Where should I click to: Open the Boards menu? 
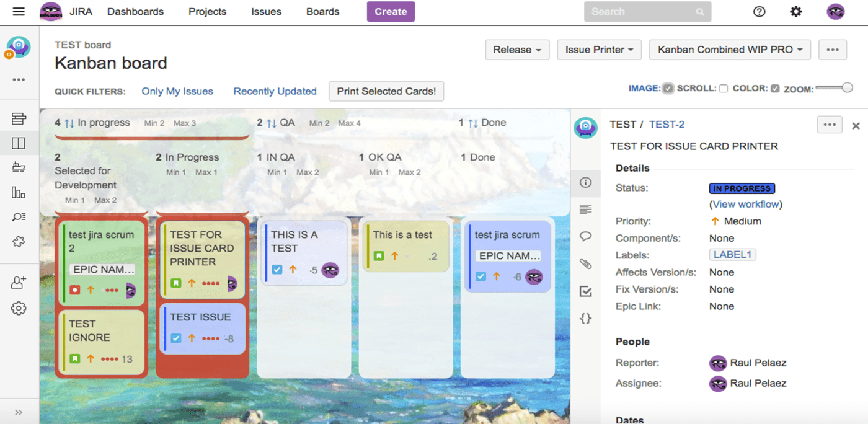point(322,12)
